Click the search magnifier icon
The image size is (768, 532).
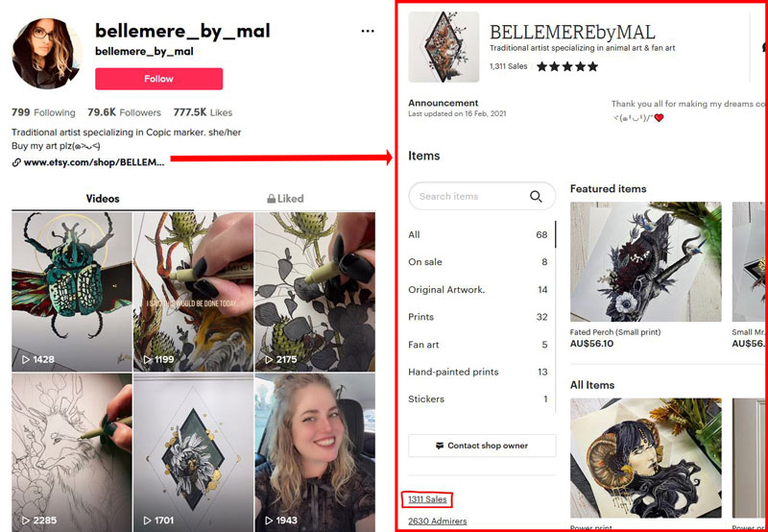point(536,197)
